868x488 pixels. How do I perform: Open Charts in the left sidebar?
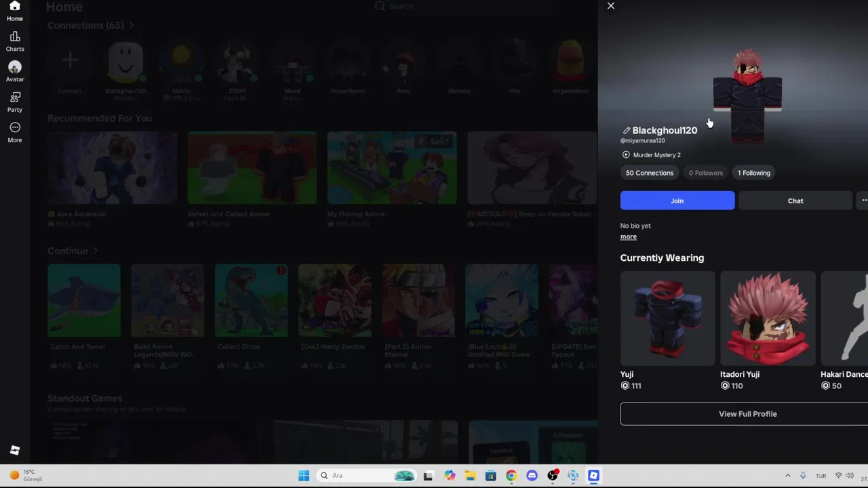[15, 42]
